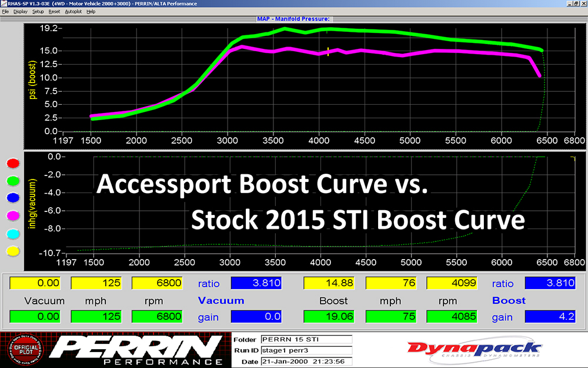Image resolution: width=588 pixels, height=368 pixels.
Task: Click the 'Date' label
Action: pos(250,362)
